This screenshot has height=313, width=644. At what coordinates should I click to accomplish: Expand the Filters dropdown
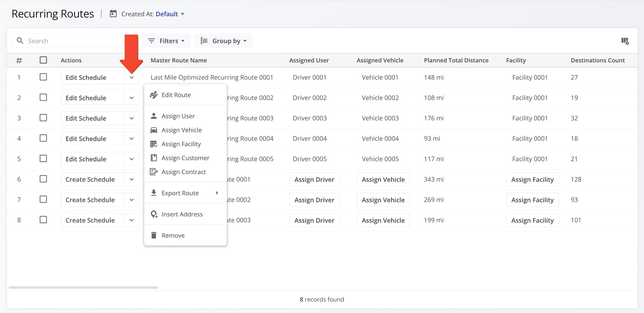(x=166, y=41)
